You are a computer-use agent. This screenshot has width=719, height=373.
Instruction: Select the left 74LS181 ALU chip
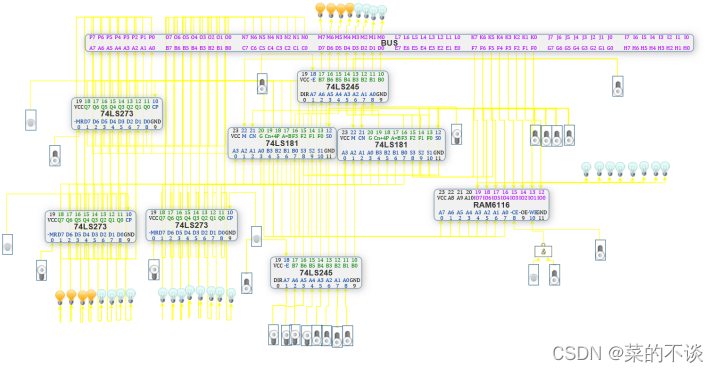tap(282, 143)
